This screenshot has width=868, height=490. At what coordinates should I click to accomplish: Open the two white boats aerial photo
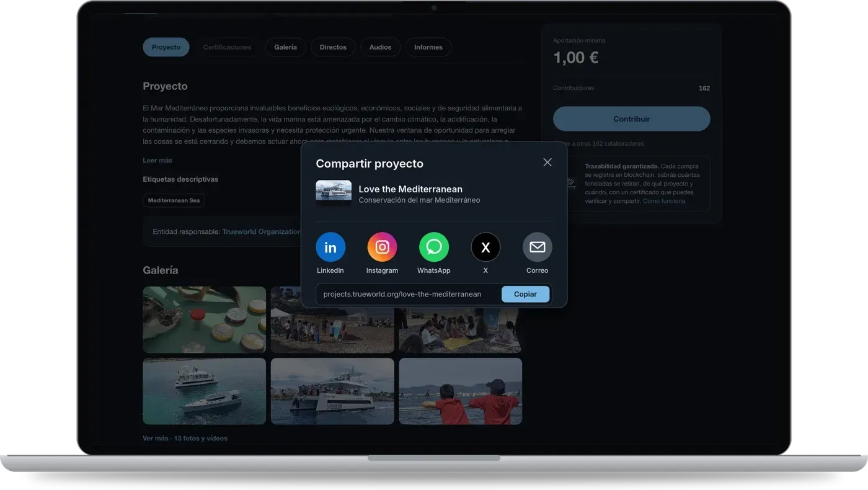(204, 391)
